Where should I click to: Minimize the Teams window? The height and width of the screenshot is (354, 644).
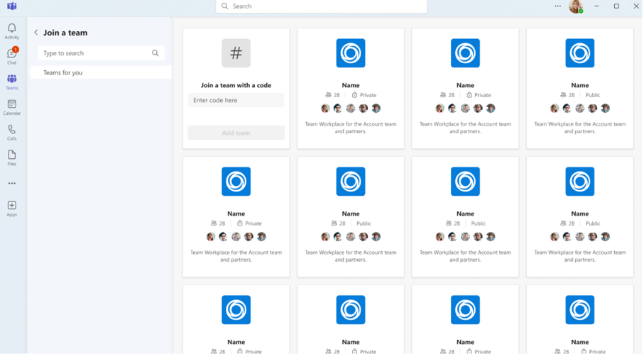click(596, 6)
